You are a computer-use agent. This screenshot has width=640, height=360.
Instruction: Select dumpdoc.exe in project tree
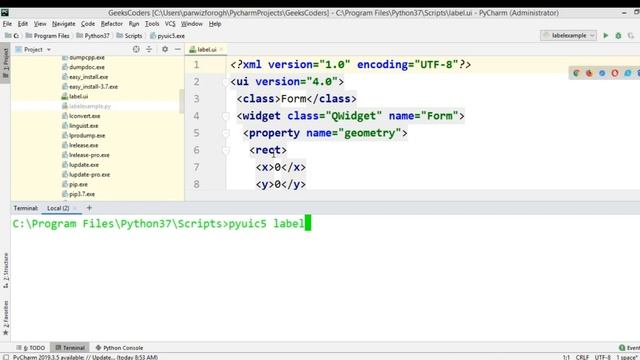tap(83, 67)
